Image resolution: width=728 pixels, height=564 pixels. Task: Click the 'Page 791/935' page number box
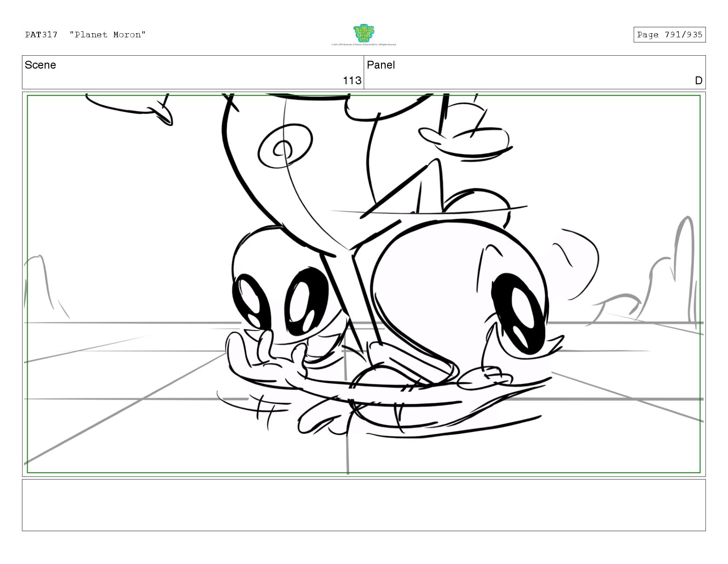670,35
